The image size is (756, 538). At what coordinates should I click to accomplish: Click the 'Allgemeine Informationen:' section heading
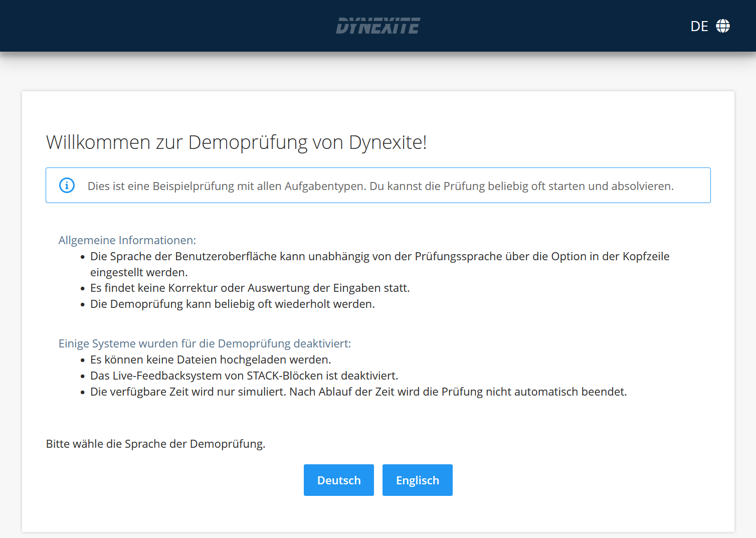127,240
